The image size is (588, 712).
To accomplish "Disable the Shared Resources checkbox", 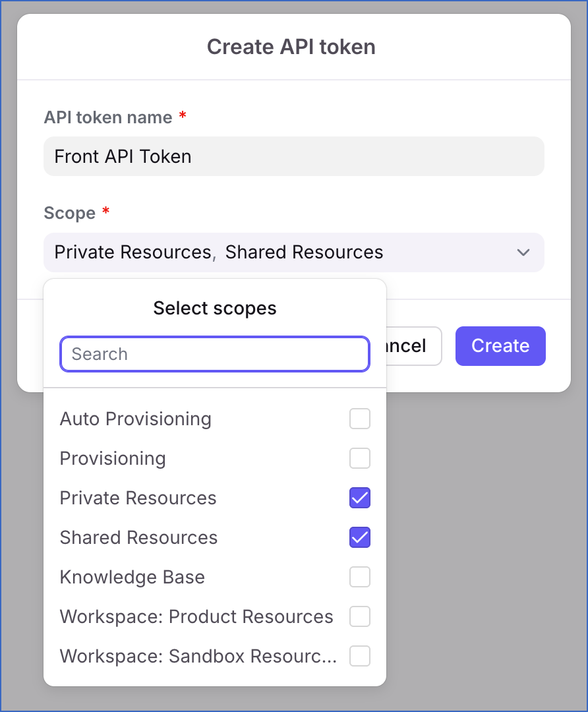I will (360, 537).
